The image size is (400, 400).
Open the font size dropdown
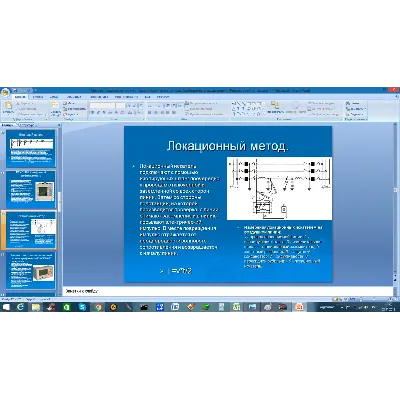coord(120,105)
